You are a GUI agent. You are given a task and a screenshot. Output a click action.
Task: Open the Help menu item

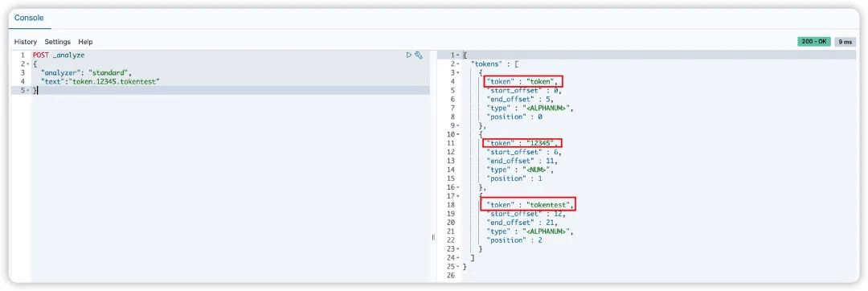click(85, 42)
